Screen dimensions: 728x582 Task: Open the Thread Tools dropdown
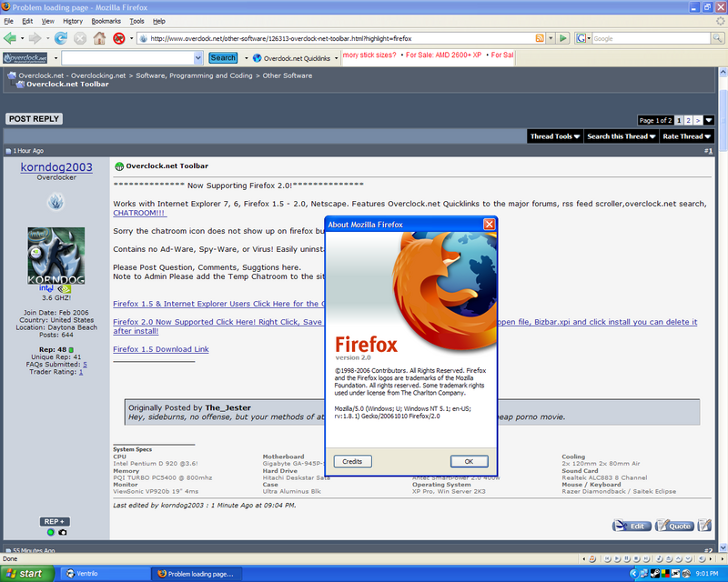(555, 136)
